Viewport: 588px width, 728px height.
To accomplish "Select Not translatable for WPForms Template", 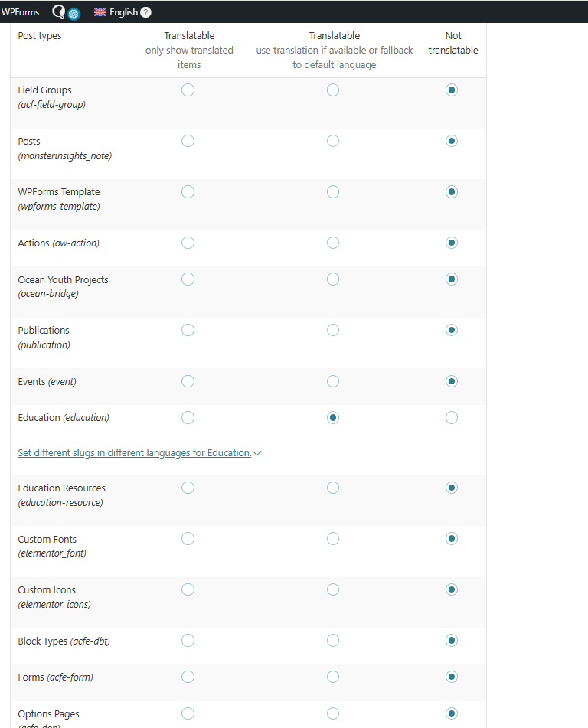I will point(452,192).
